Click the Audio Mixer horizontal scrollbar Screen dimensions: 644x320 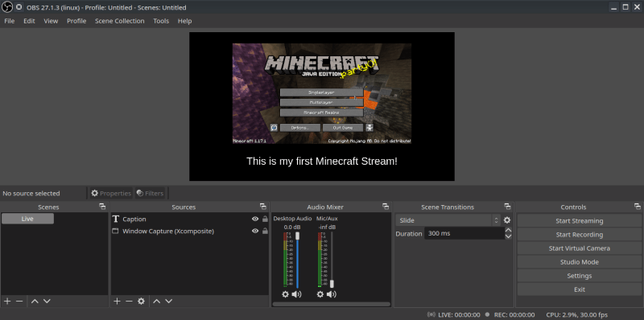point(331,305)
